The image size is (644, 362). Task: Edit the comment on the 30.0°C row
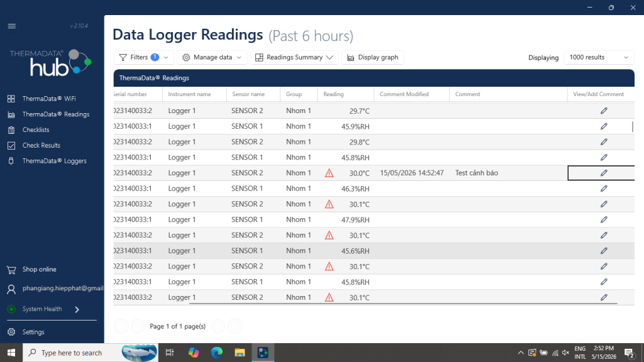tap(604, 173)
